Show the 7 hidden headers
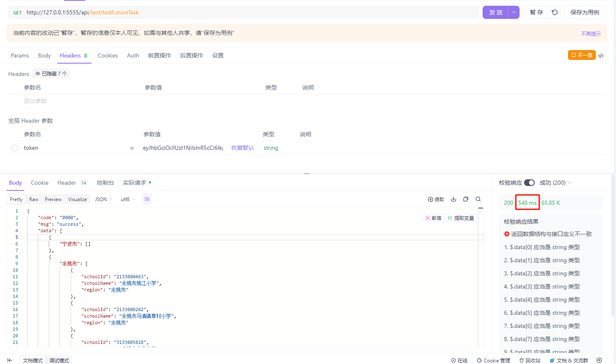This screenshot has height=364, width=616. pyautogui.click(x=51, y=73)
